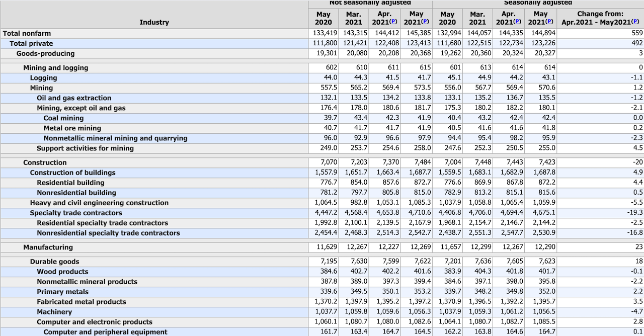Open the (P) footnote beside seasonally adjusted Apr. 2021

(517, 22)
